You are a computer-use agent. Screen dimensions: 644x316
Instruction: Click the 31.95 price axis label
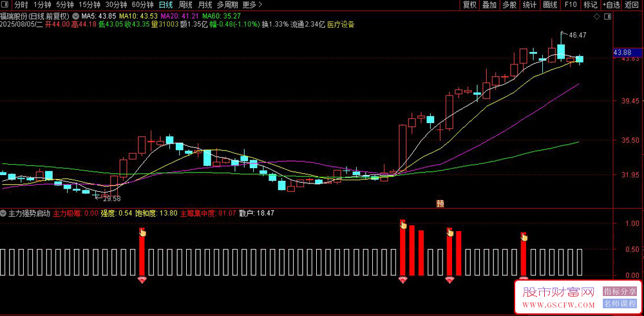tap(630, 175)
